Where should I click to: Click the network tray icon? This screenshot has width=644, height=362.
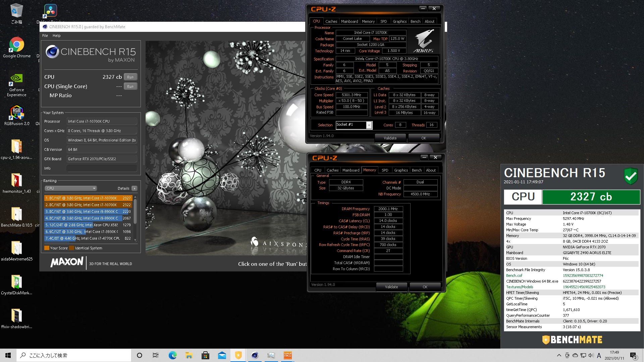[583, 355]
